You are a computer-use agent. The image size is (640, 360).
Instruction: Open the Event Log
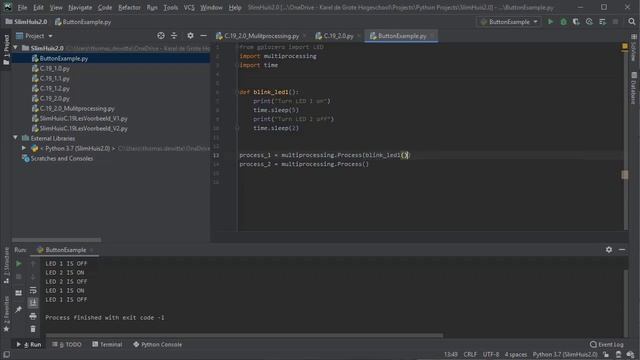pyautogui.click(x=607, y=344)
